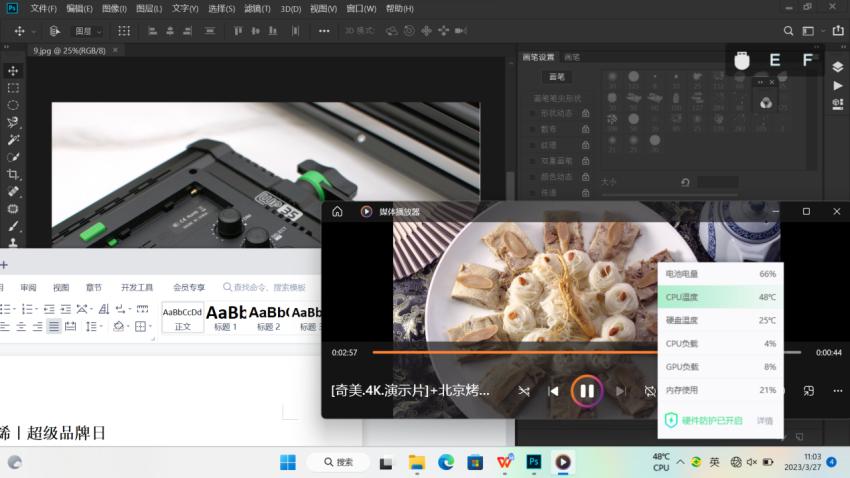Click the shuffle icon in the media player
This screenshot has width=850, height=478.
pos(524,391)
